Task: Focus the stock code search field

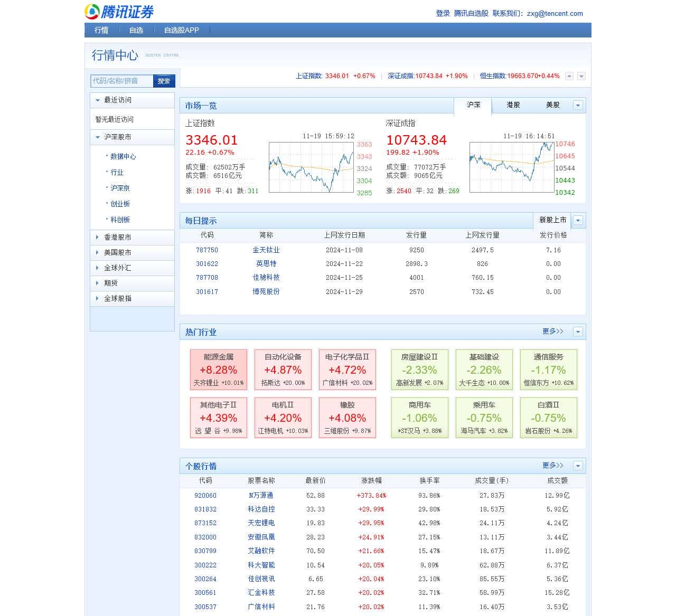Action: [x=122, y=81]
